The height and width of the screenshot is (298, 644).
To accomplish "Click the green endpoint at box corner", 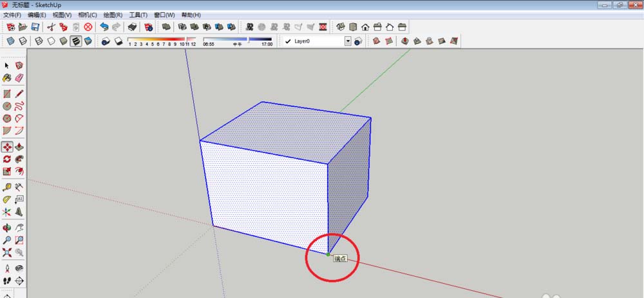I will click(328, 254).
